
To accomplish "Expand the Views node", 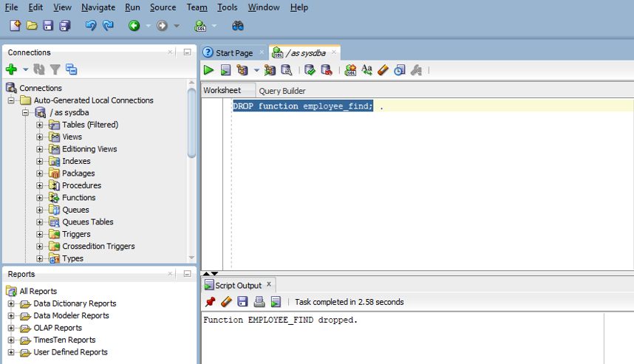I will [x=39, y=137].
